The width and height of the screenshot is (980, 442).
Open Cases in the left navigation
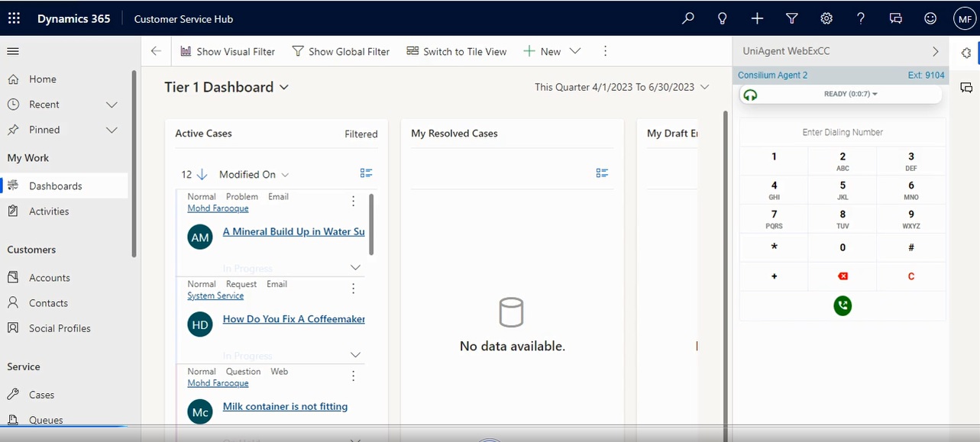(41, 395)
